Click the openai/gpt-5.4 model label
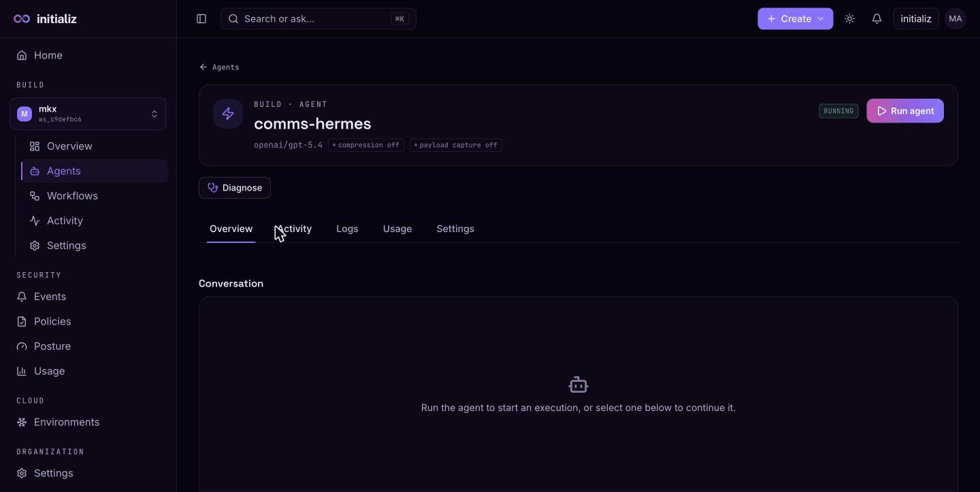Screen dimensions: 980x492 click(x=288, y=145)
